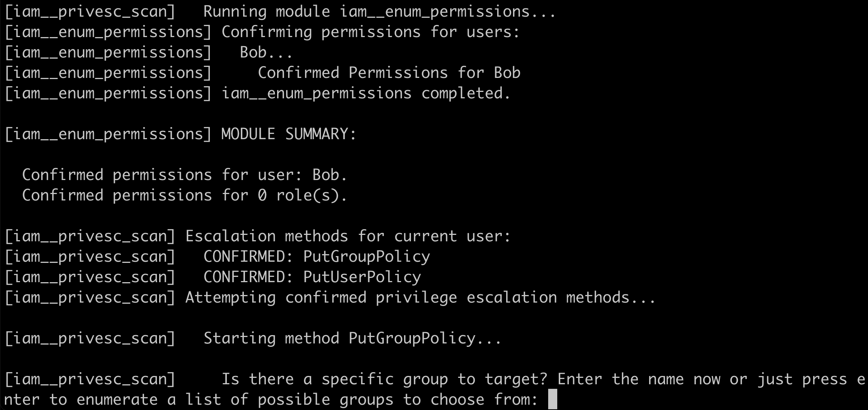868x410 pixels.
Task: Click 'Running module iam__enum_permissions...' line
Action: (379, 12)
